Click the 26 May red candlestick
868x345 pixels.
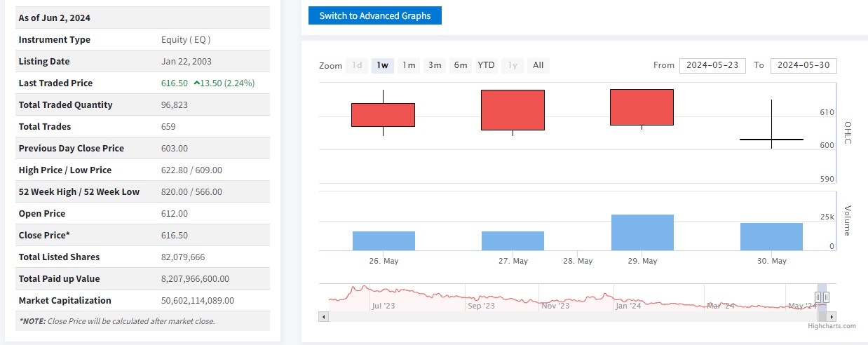(383, 115)
